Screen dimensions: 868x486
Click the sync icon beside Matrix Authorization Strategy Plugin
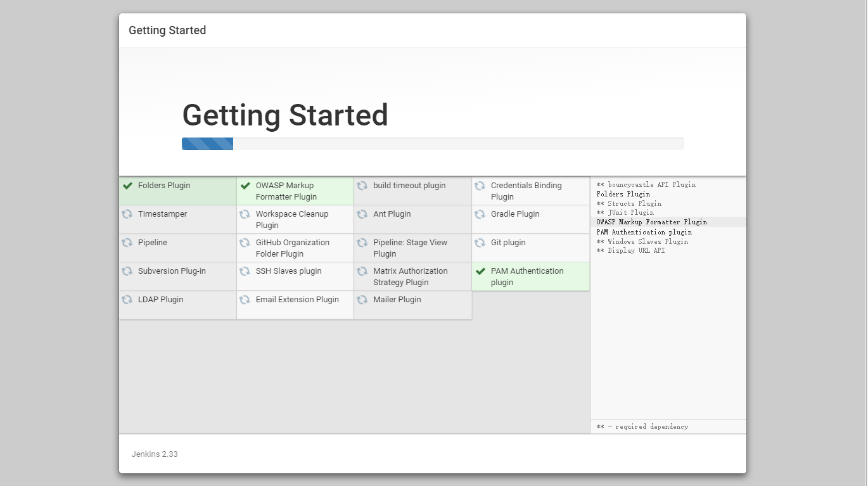pos(362,271)
